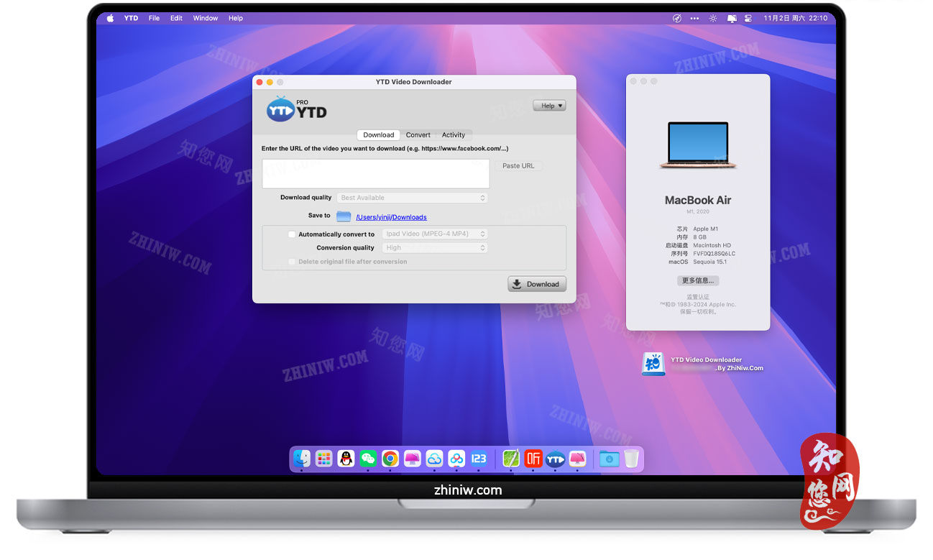Click the serial number FVFDQ18SQ6LC
933x560 pixels.
[714, 254]
